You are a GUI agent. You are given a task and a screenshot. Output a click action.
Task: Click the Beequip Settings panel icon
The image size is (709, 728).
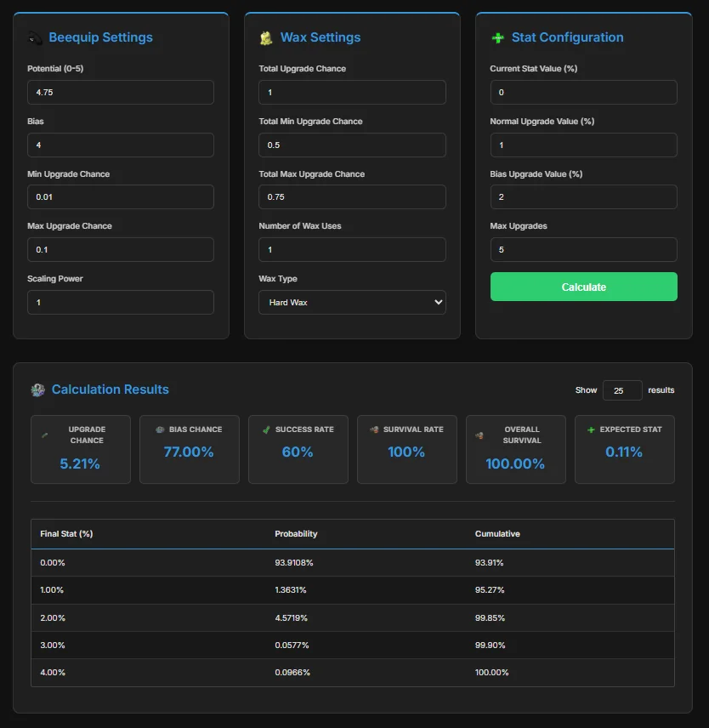pos(35,37)
